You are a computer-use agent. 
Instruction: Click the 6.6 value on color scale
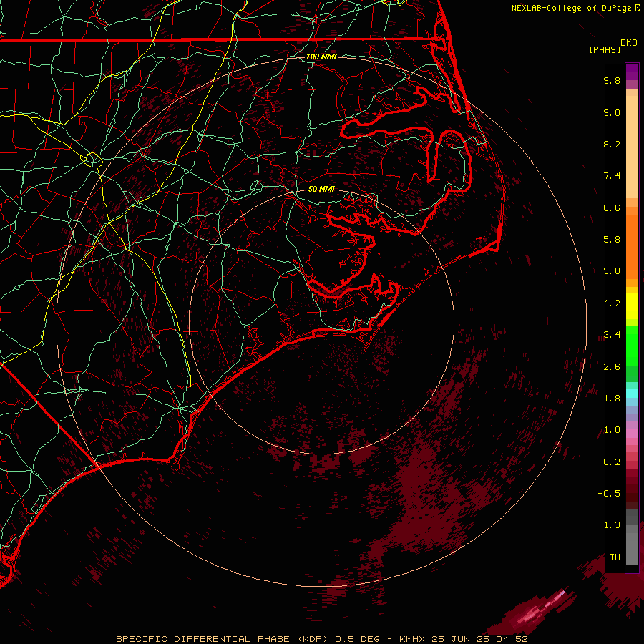(x=612, y=208)
